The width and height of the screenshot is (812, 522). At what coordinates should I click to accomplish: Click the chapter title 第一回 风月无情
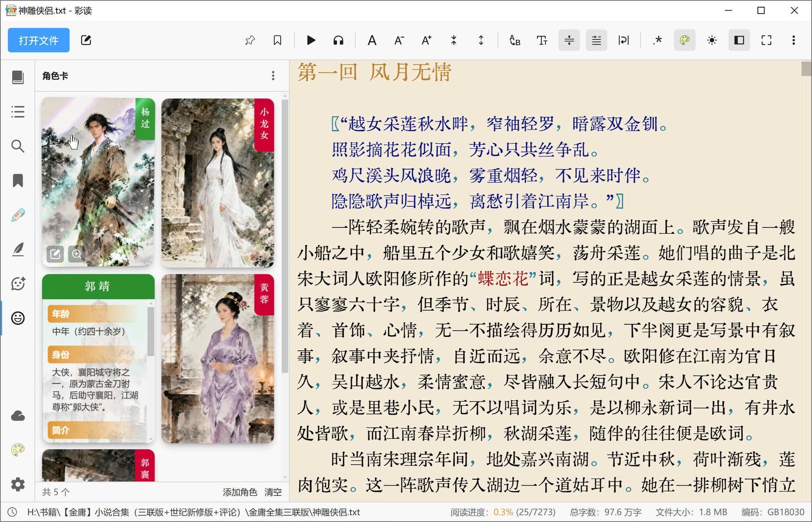pos(375,72)
